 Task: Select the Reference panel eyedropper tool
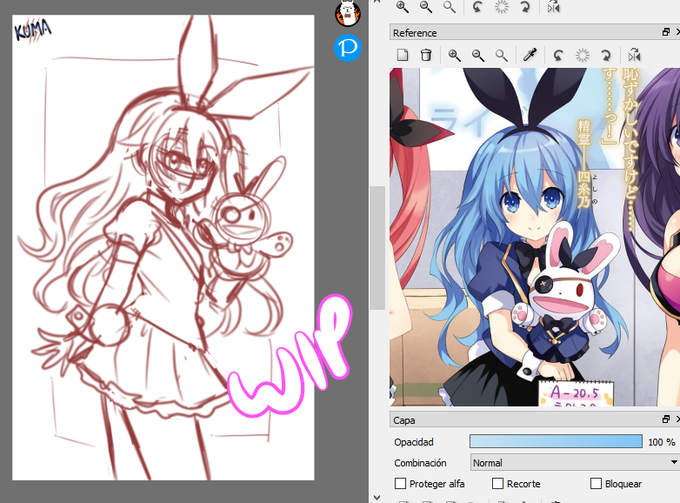(x=530, y=55)
